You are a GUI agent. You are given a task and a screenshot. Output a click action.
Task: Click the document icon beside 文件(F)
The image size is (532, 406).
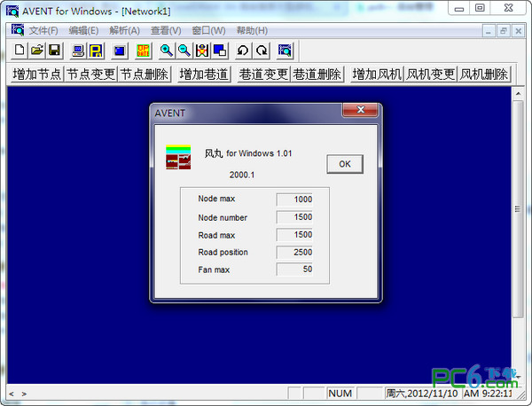click(x=18, y=30)
